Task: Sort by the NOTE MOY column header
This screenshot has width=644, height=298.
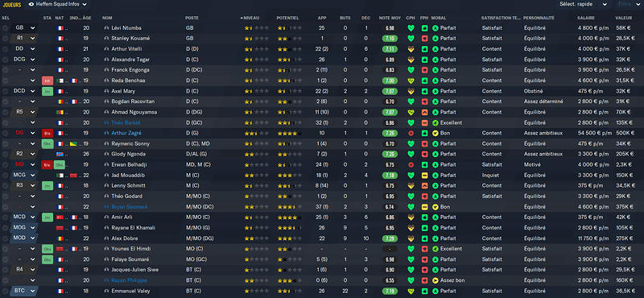Action: point(390,18)
